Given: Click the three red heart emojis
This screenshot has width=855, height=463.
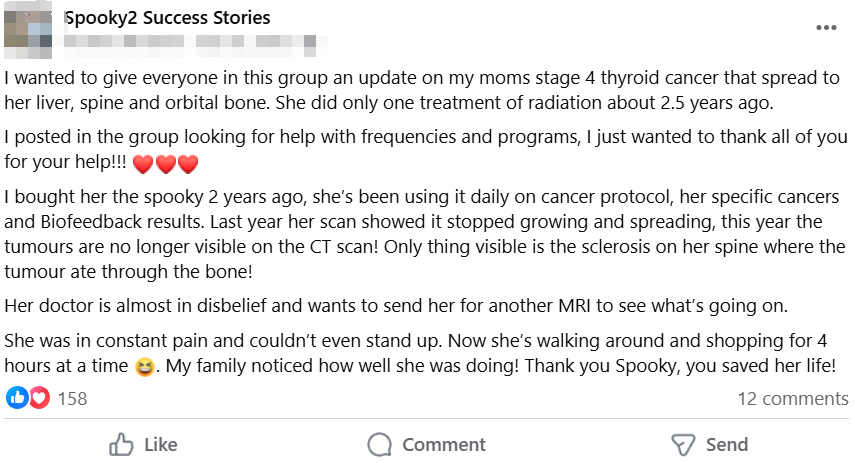Looking at the screenshot, I should 165,164.
